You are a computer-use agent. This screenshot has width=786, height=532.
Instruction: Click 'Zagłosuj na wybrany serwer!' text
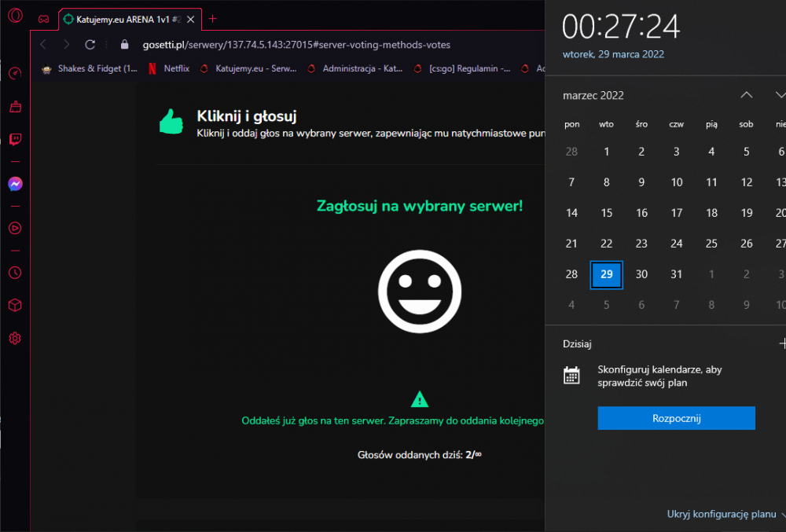(420, 206)
